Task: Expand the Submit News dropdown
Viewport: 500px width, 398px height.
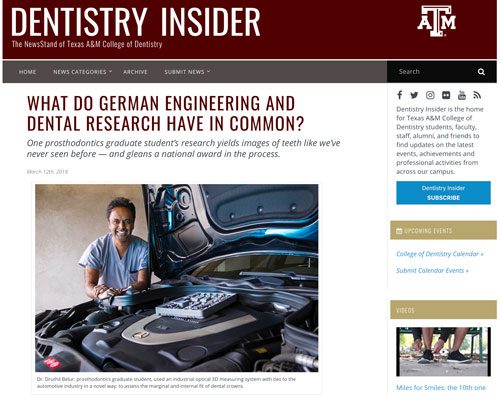Action: point(187,72)
